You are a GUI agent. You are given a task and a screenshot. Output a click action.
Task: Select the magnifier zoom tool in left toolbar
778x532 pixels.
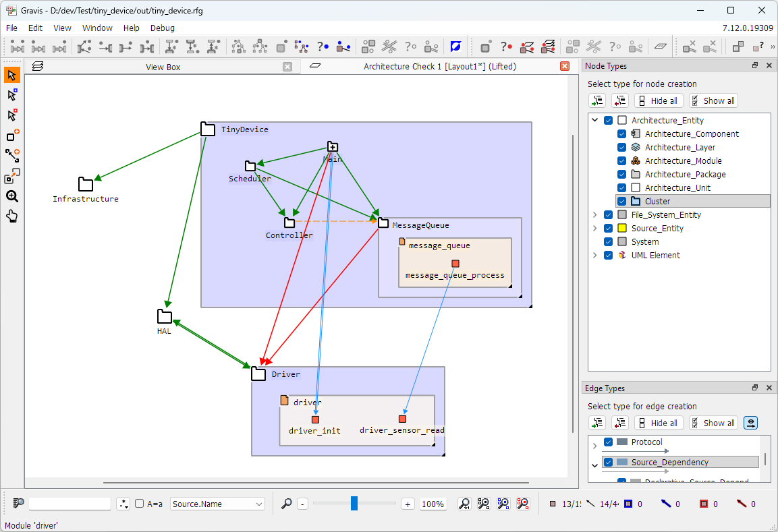[12, 196]
